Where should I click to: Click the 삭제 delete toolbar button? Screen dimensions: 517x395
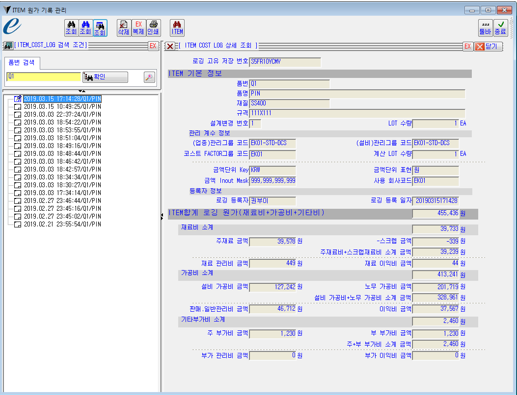click(124, 28)
